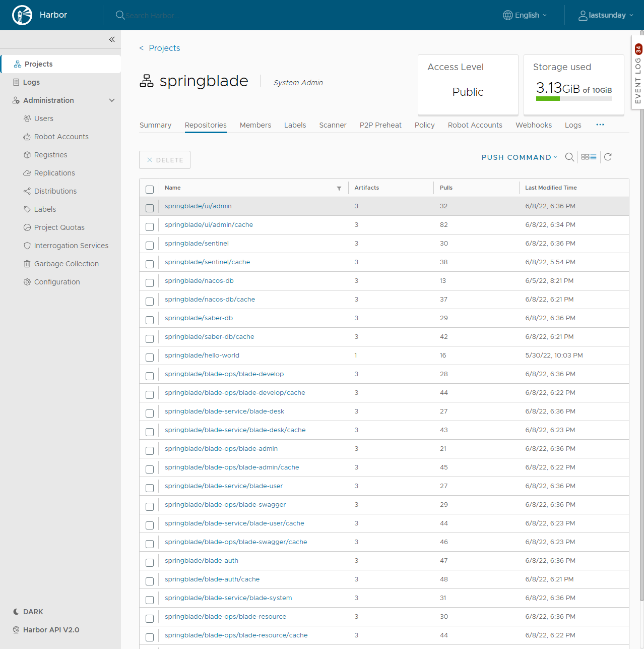Click the search magnifier in header
The width and height of the screenshot is (644, 649).
(120, 15)
